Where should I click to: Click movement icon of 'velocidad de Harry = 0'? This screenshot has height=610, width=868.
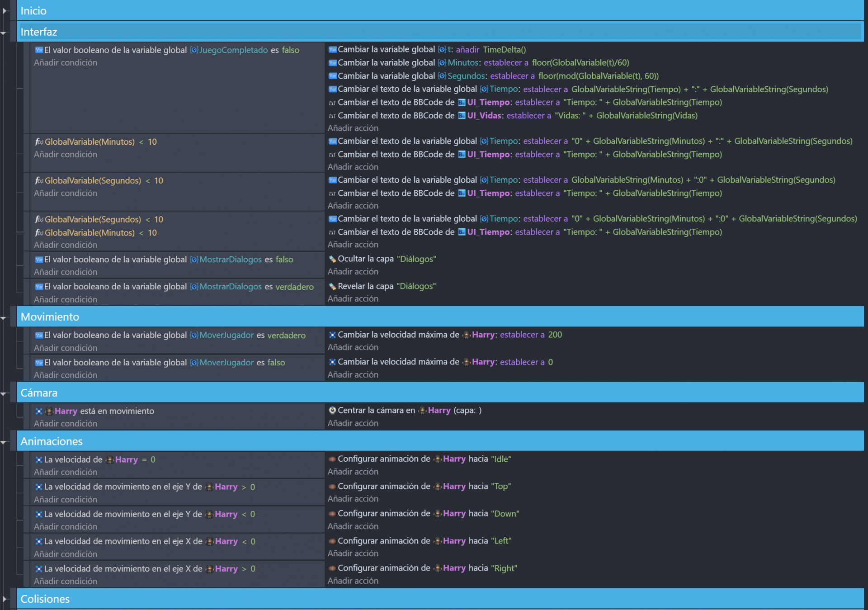point(39,459)
